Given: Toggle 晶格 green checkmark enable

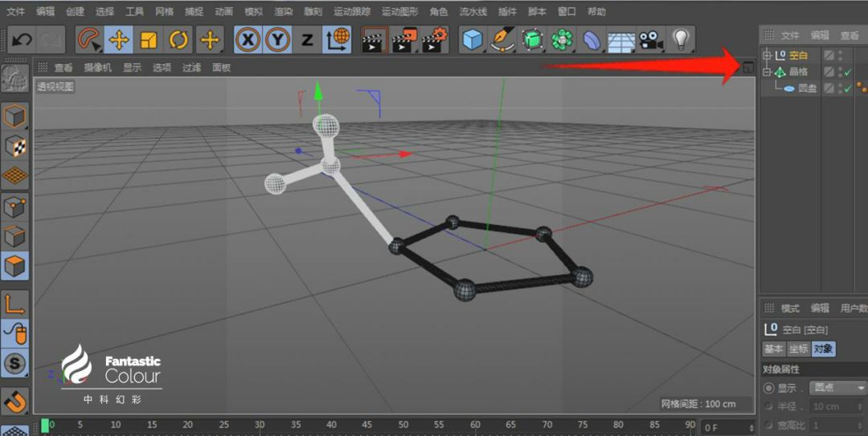Looking at the screenshot, I should 849,72.
